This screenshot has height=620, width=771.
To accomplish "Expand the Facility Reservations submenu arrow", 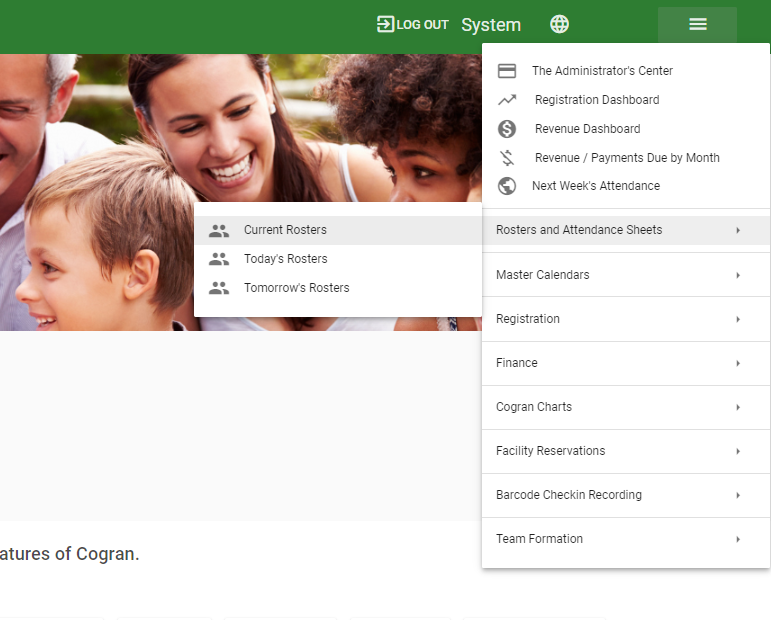I will [738, 451].
